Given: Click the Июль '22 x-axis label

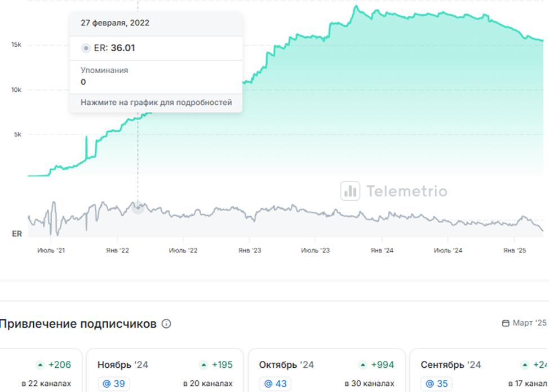Looking at the screenshot, I should (x=183, y=251).
